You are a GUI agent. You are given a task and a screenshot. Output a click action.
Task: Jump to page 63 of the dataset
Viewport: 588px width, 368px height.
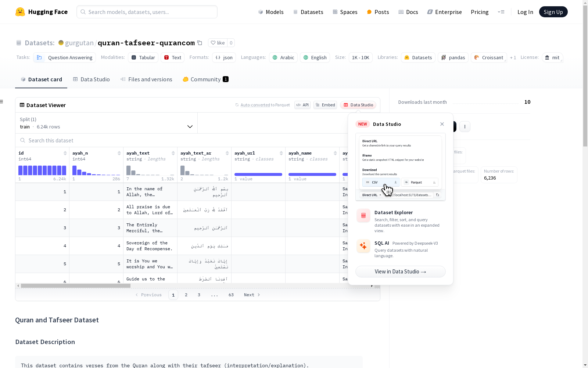coord(231,295)
